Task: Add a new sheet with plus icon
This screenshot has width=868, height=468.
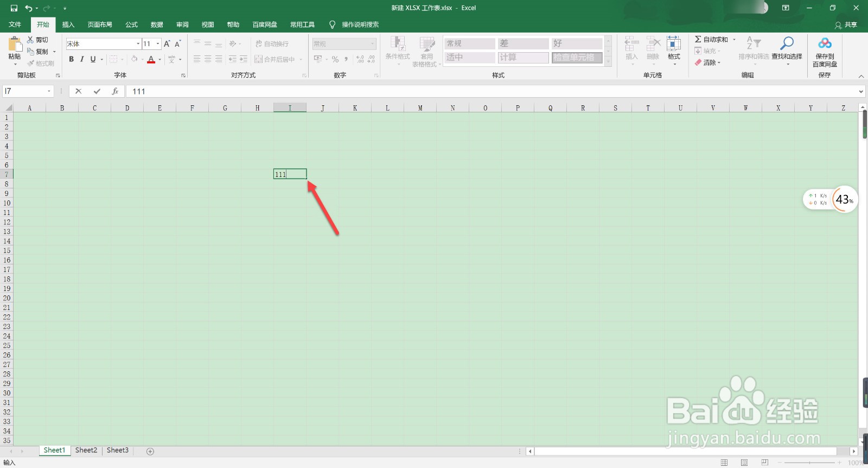Action: click(x=150, y=451)
